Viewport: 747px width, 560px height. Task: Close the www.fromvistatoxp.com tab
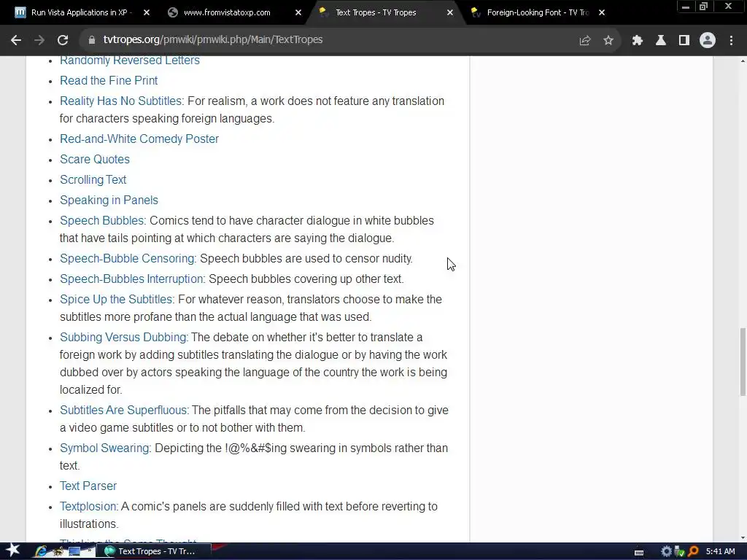(x=298, y=12)
